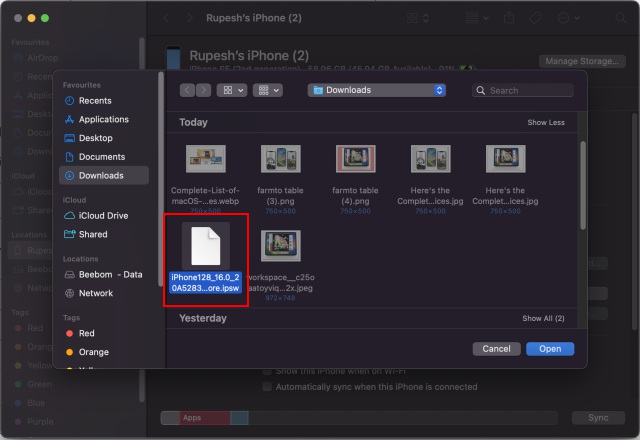The image size is (640, 440).
Task: Open iCloud Drive in dialog sidebar
Action: pos(104,216)
